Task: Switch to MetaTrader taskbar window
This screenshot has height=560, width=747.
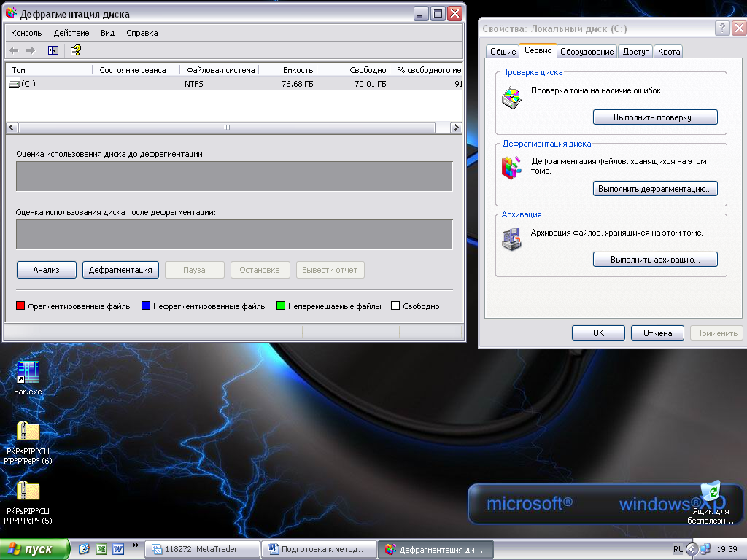Action: coord(202,549)
